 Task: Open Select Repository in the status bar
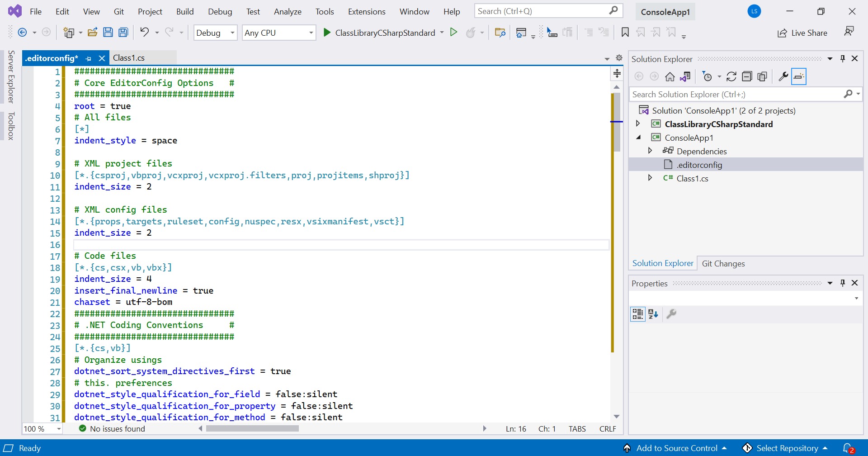click(787, 448)
